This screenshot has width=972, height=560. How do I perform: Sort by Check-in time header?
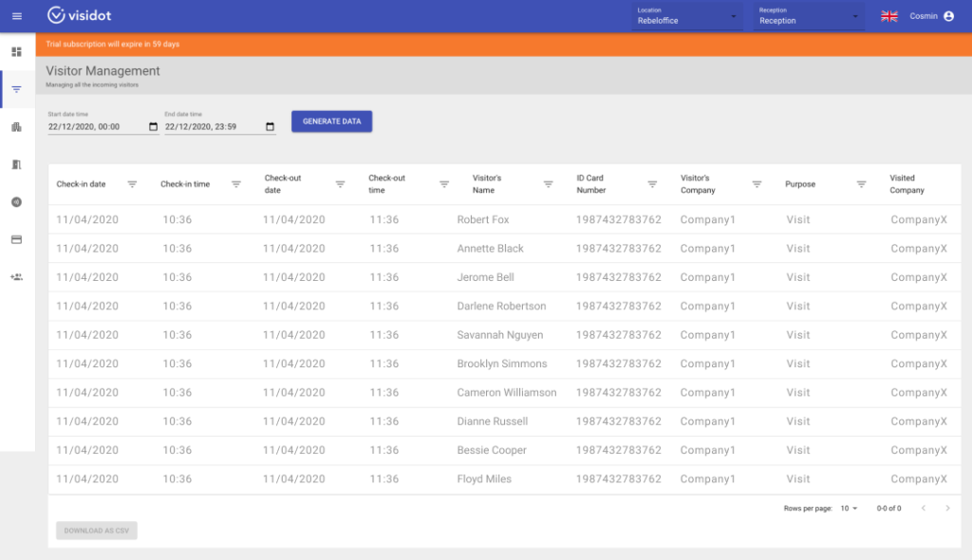tap(185, 184)
